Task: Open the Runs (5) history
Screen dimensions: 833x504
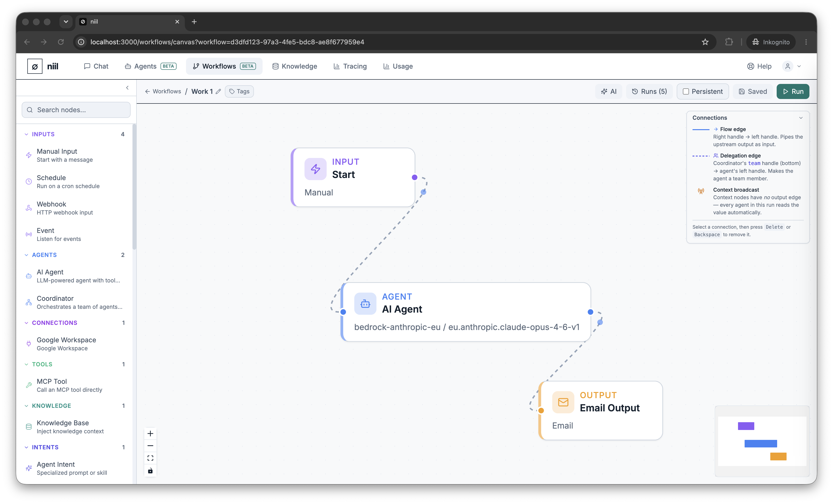Action: pyautogui.click(x=649, y=91)
